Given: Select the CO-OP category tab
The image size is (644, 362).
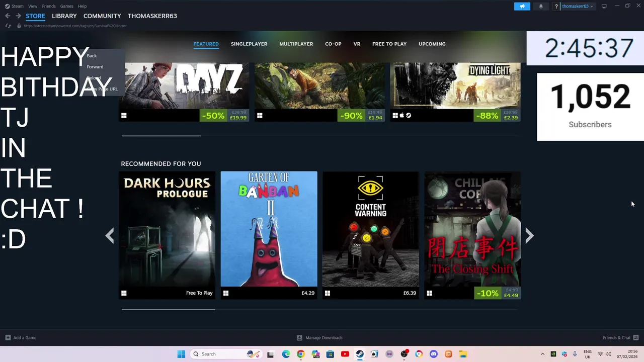Looking at the screenshot, I should pos(333,44).
